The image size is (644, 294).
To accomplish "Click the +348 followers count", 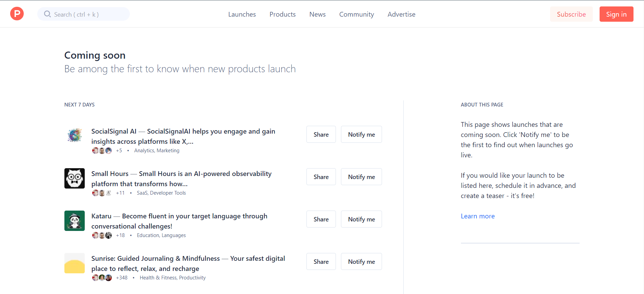I will pos(122,278).
